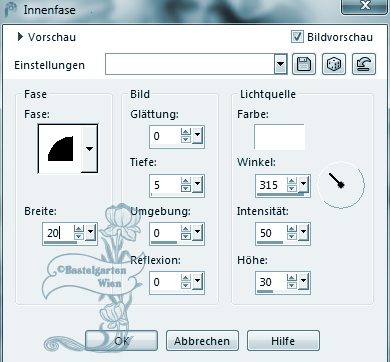Viewport: 390px width, 362px height.
Task: Expand the Vorschau preview triangle
Action: [21, 36]
